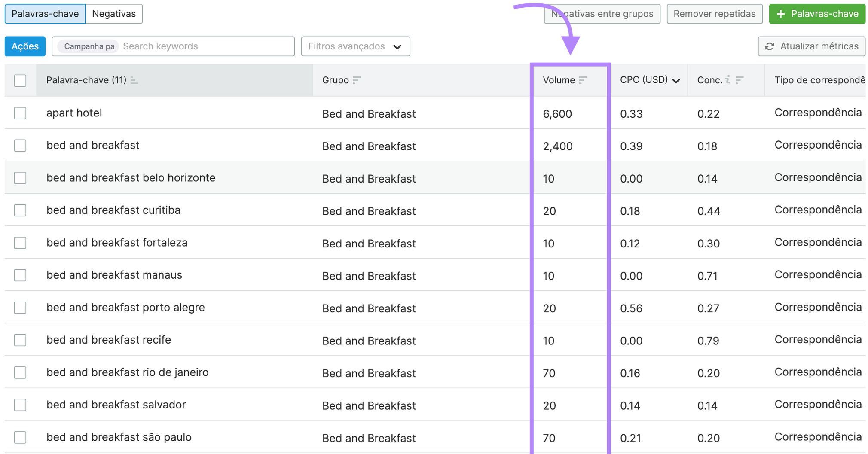Expand the Filtros avançados dropdown
The image size is (868, 454).
355,46
